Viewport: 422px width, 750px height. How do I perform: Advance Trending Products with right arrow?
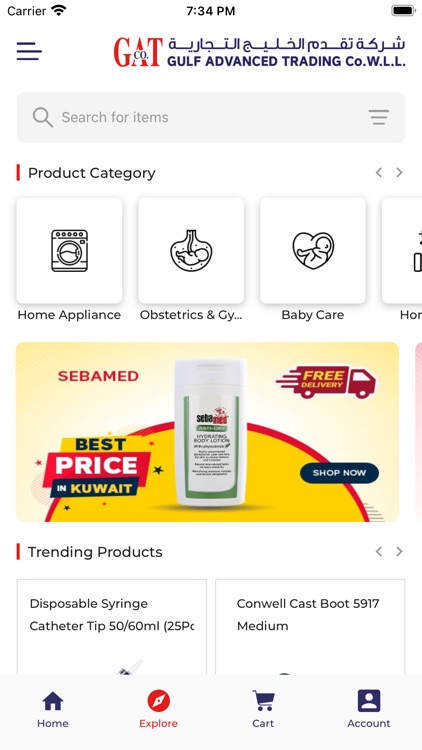coord(399,551)
